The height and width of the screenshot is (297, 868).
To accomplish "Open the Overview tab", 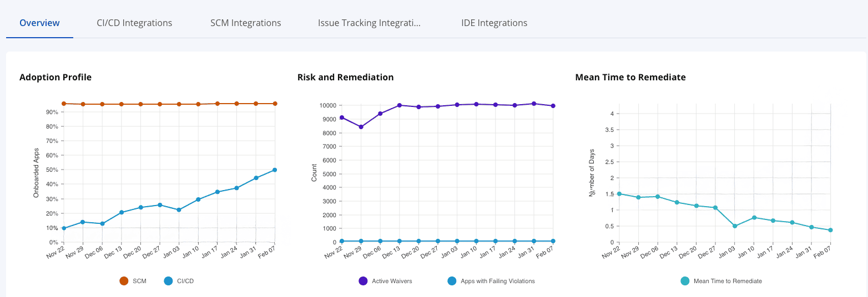I will [39, 23].
